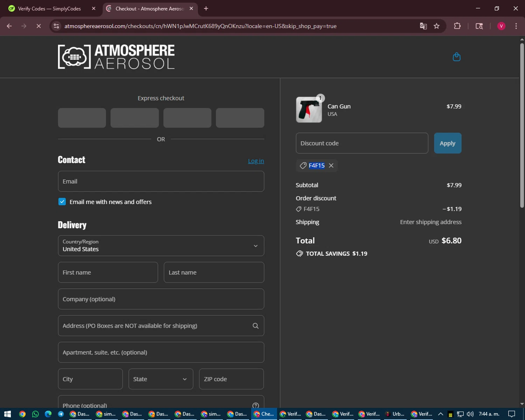Click the last express checkout button
Viewport: 525px width, 420px height.
(x=240, y=118)
